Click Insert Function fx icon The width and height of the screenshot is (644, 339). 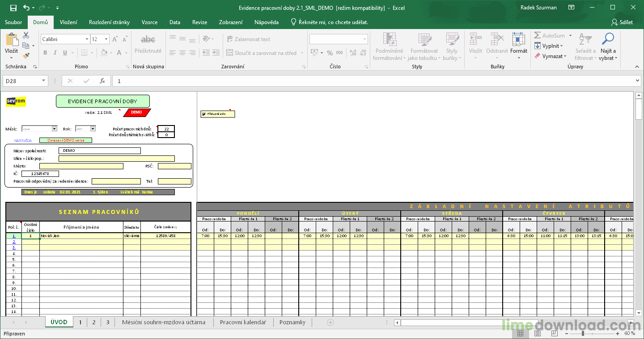[102, 81]
